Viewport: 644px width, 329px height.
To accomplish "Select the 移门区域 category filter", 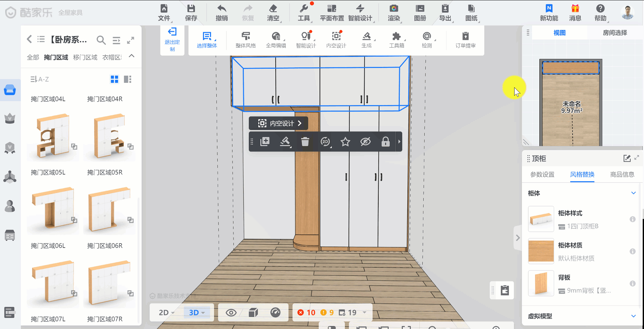I will (85, 58).
